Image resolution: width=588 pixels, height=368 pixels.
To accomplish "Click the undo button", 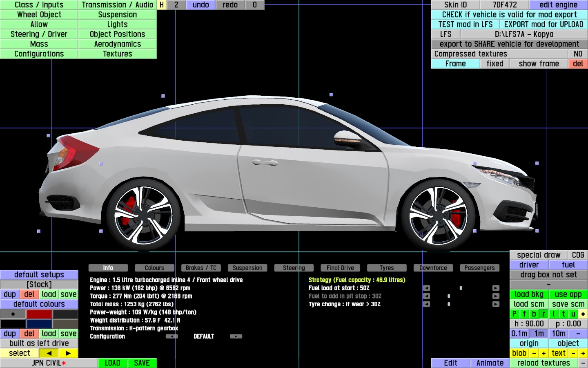I will point(201,5).
